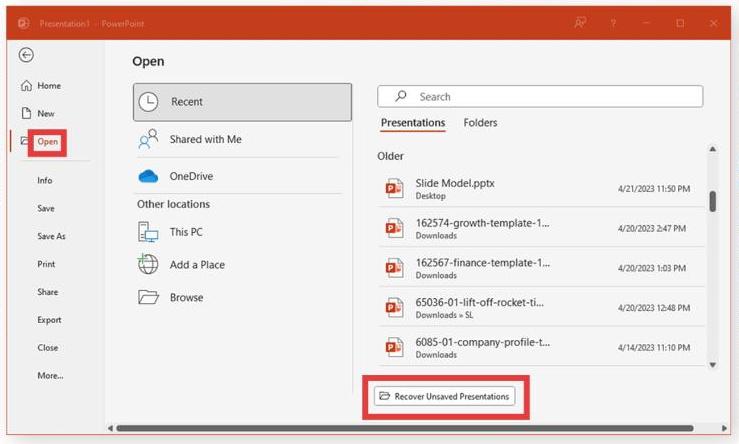Click PowerPoint icon of finance-template file
739x444 pixels.
point(394,268)
